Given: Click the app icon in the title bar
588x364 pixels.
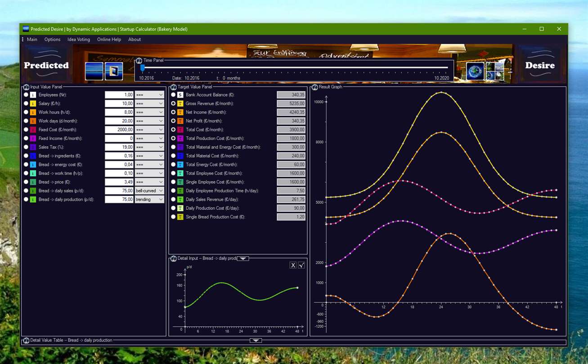Looking at the screenshot, I should tap(26, 29).
